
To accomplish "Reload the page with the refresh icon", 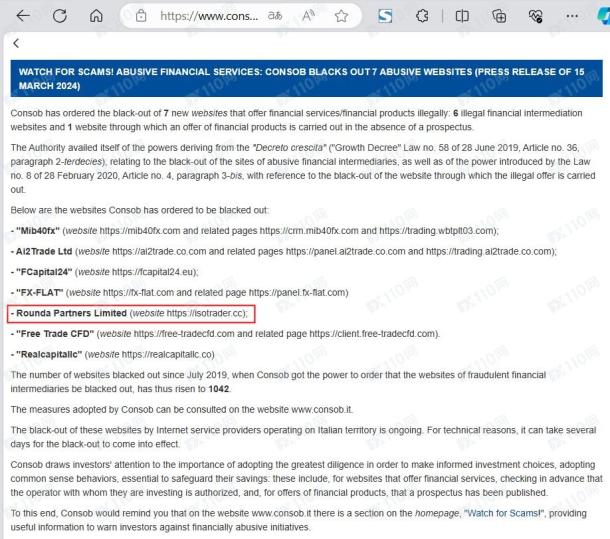I will click(x=60, y=16).
